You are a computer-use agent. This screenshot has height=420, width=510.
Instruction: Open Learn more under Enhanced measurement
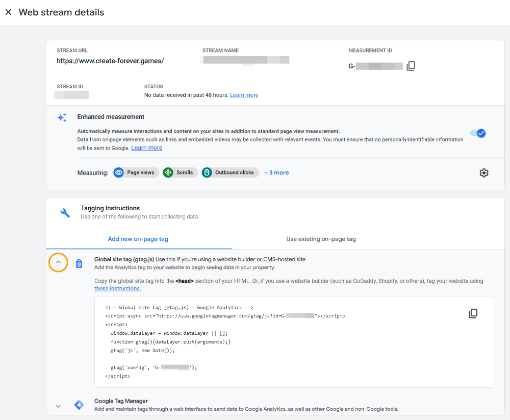pyautogui.click(x=147, y=148)
